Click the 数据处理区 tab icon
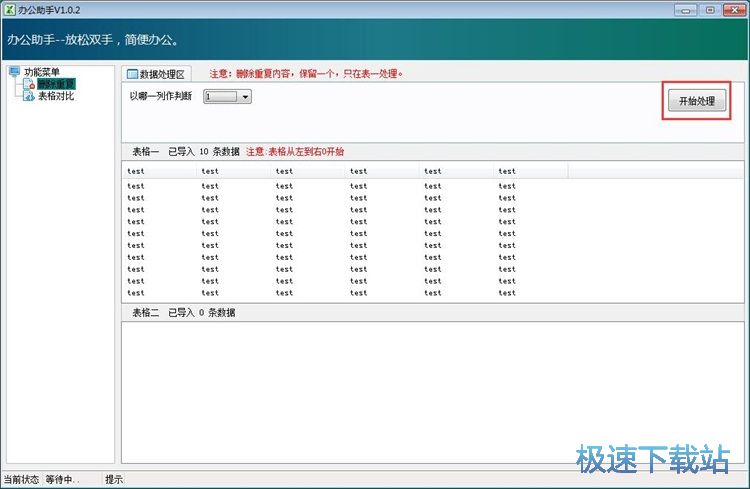750x489 pixels. (131, 74)
